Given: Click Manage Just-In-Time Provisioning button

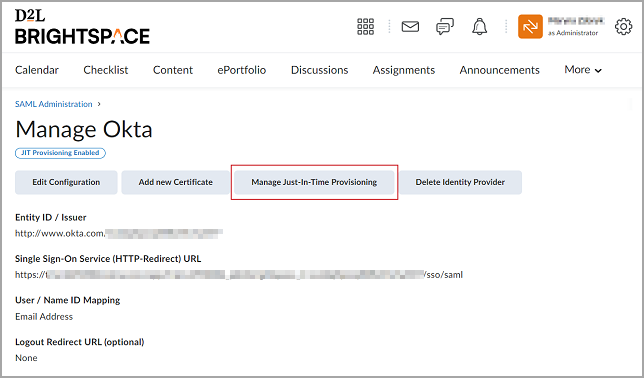Looking at the screenshot, I should tap(314, 182).
